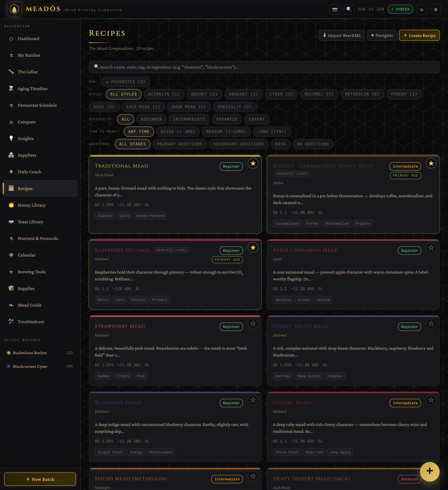Select Recipes in the navigation
This screenshot has height=490, width=448.
point(40,188)
